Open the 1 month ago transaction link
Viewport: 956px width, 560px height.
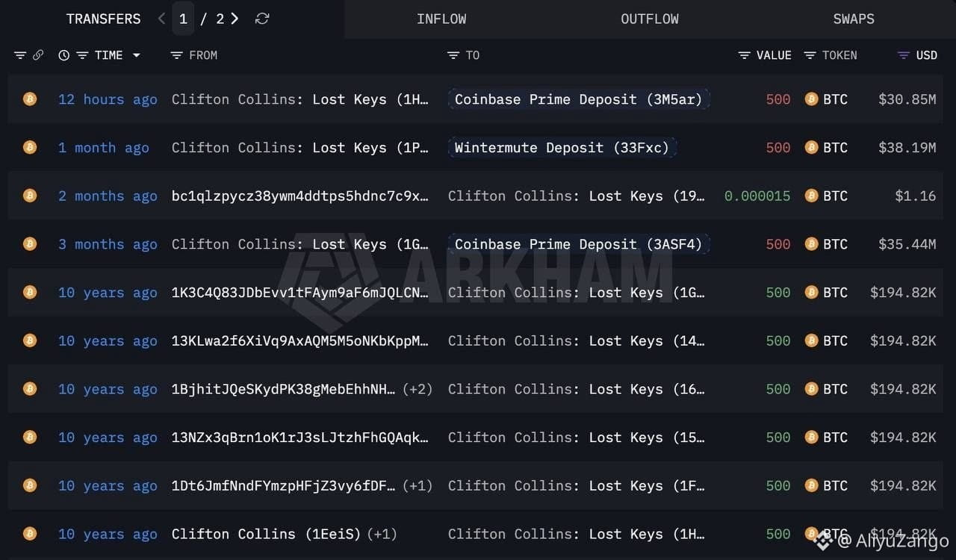104,148
